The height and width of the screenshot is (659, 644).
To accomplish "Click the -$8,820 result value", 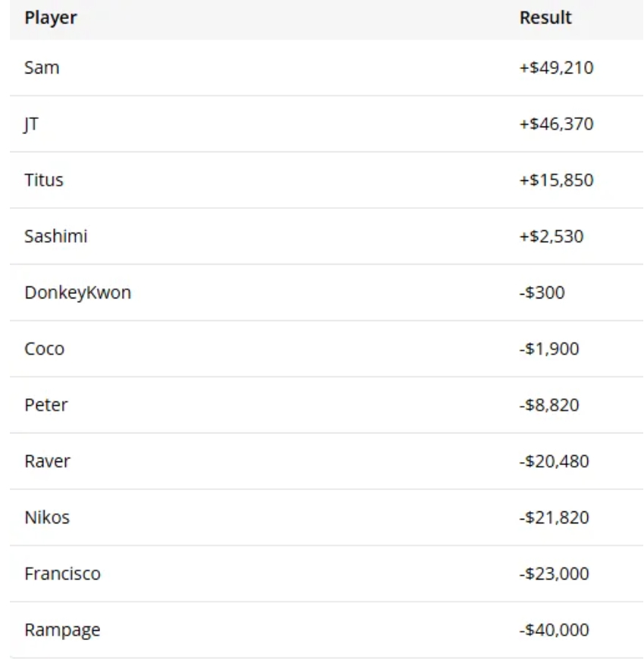I will [x=549, y=405].
